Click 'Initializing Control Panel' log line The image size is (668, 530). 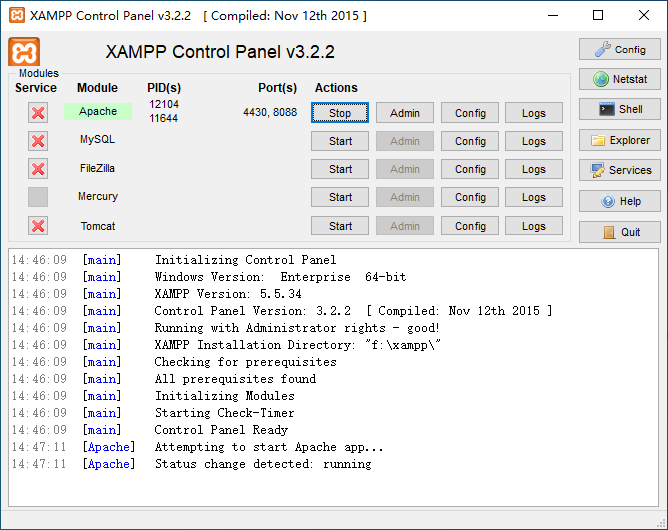(x=245, y=259)
